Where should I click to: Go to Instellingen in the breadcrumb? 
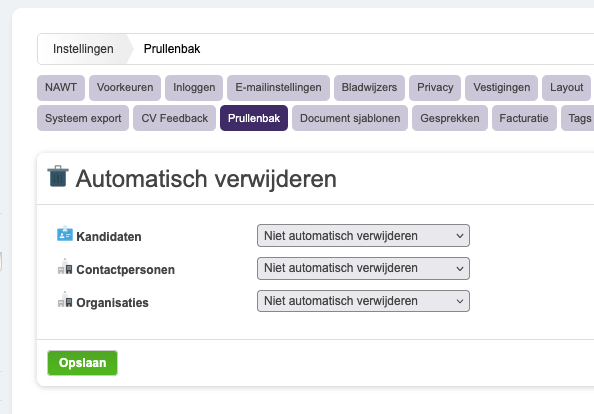point(83,49)
